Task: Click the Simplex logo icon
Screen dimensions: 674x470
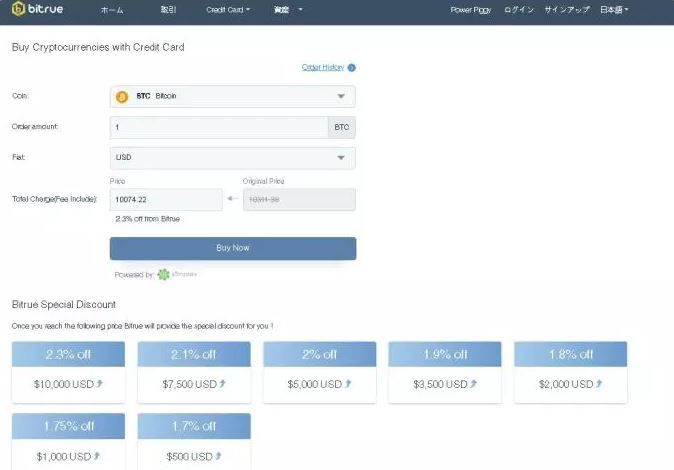Action: [164, 274]
